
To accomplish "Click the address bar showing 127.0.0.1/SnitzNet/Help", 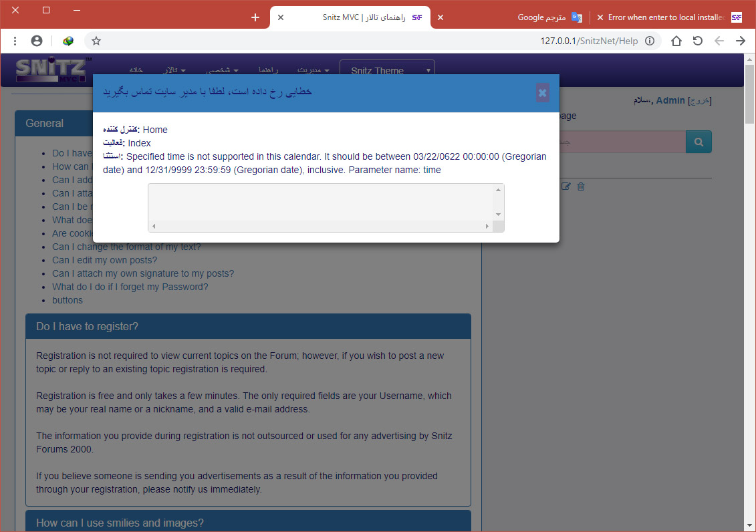I will pyautogui.click(x=374, y=41).
